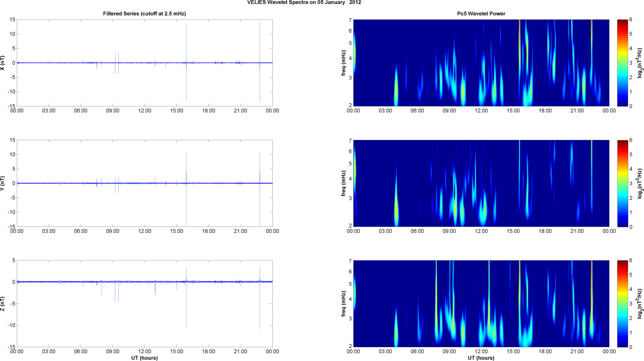Image resolution: width=644 pixels, height=361 pixels.
Task: Click the large spike near 22:50 in Y series
Action: coord(260,189)
